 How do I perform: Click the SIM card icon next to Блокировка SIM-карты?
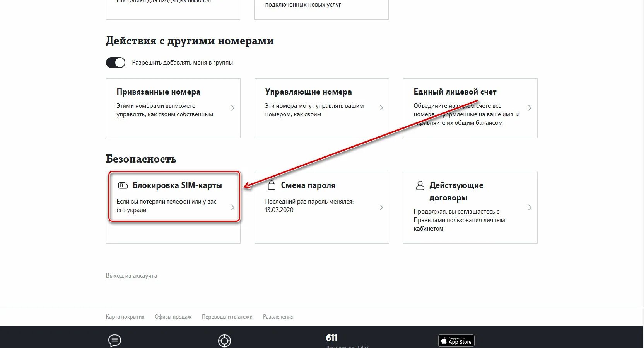point(123,186)
